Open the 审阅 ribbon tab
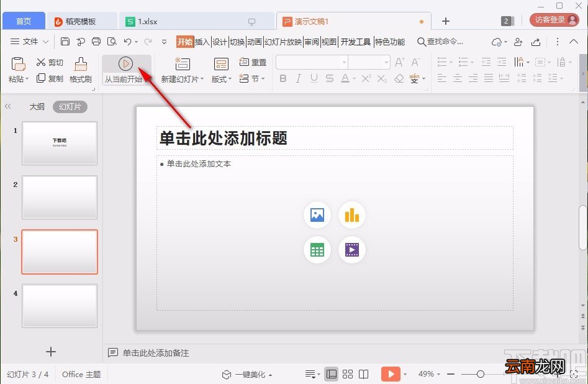Viewport: 588px width, 384px height. [x=312, y=42]
